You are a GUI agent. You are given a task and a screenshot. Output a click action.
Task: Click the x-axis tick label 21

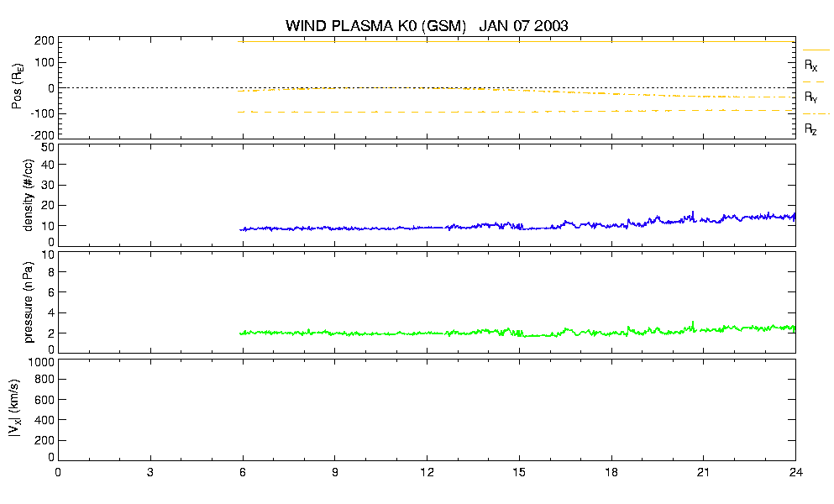703,473
